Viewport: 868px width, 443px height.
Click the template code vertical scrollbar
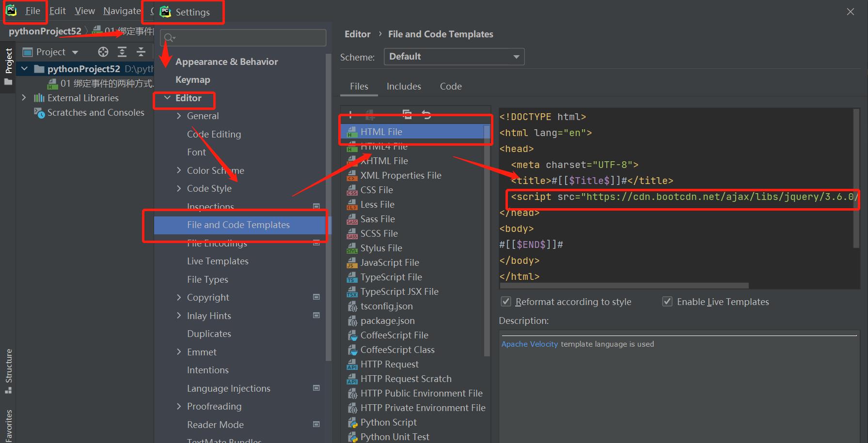(x=856, y=179)
